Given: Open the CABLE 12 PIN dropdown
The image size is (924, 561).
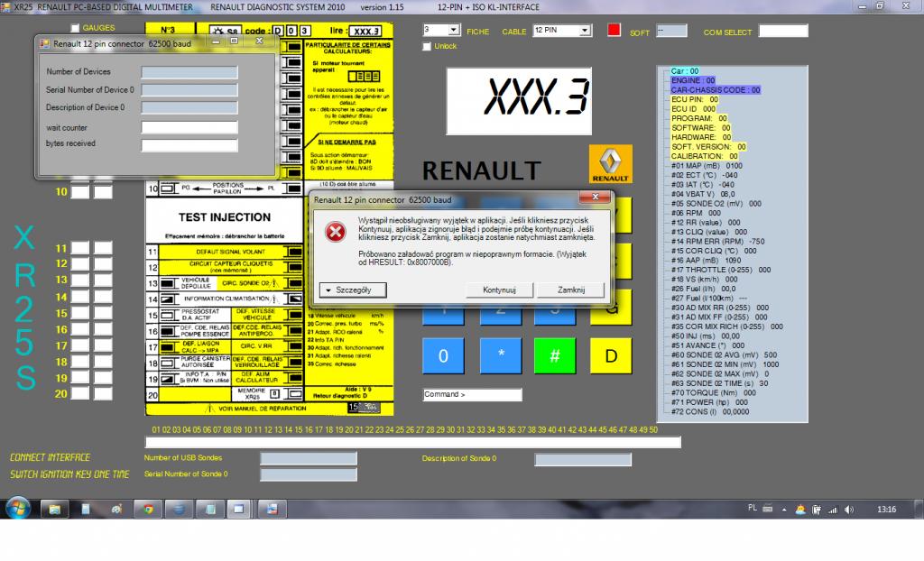Looking at the screenshot, I should 584,31.
